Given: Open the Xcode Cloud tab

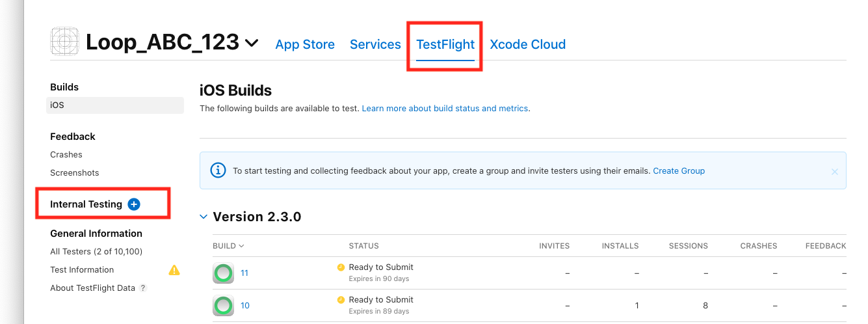Looking at the screenshot, I should pos(527,44).
